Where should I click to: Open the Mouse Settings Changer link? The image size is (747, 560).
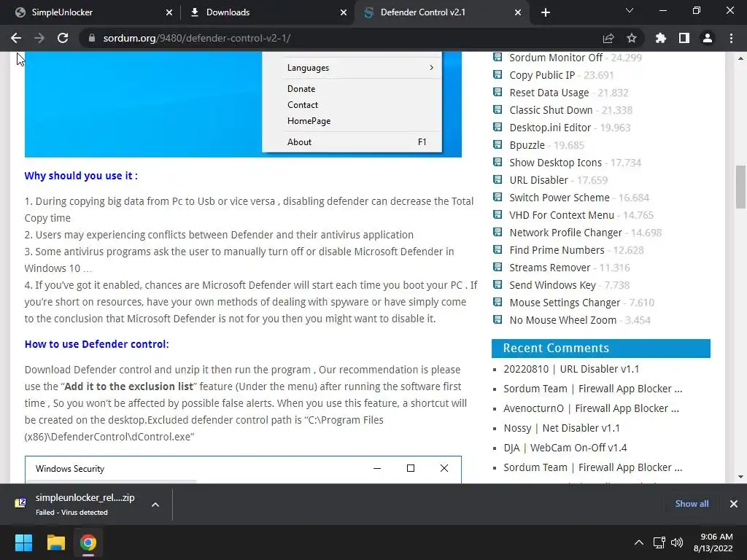565,303
